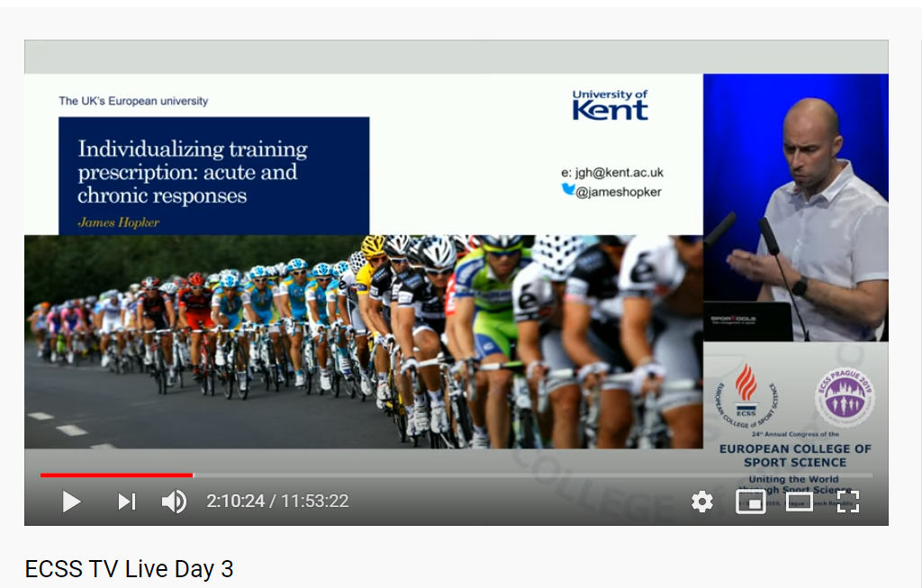This screenshot has width=922, height=588.
Task: Click the jgh@kent.ac.uk email text
Action: click(x=611, y=172)
